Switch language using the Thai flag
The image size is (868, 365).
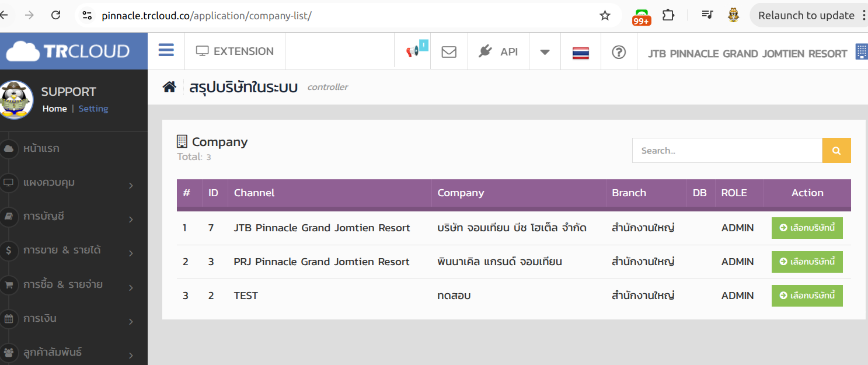pyautogui.click(x=580, y=53)
